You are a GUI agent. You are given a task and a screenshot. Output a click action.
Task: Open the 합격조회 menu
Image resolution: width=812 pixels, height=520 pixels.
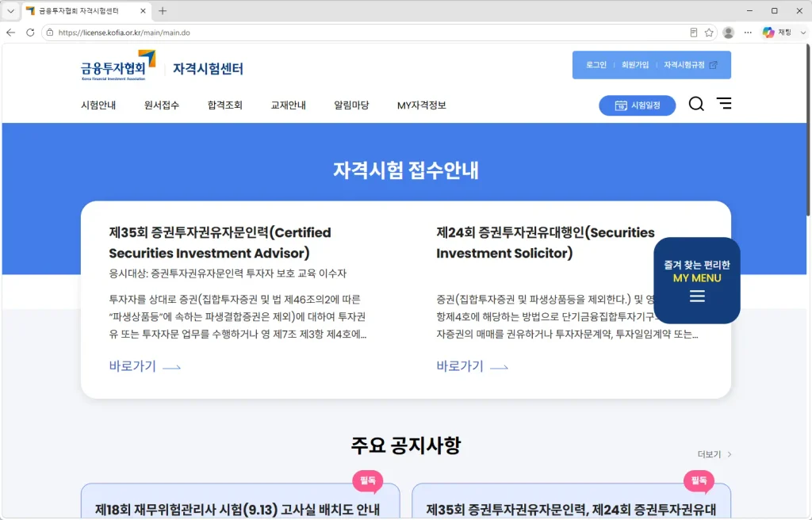tap(224, 105)
